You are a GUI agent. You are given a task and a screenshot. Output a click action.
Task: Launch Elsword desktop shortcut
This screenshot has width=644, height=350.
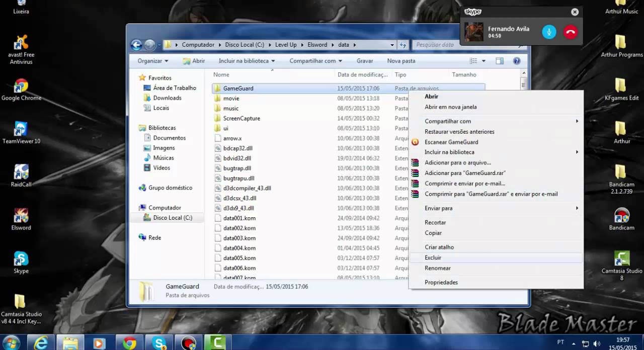tap(21, 219)
